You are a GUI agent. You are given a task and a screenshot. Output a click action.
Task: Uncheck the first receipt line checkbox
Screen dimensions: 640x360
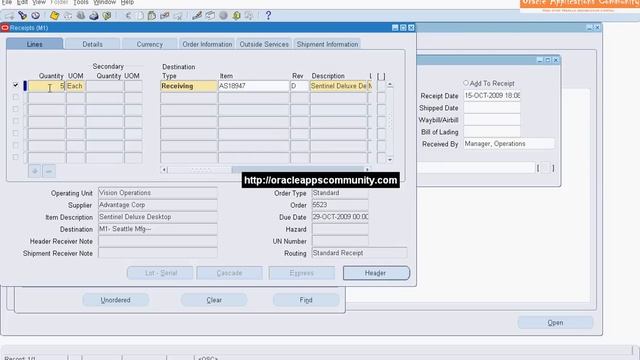coord(16,85)
